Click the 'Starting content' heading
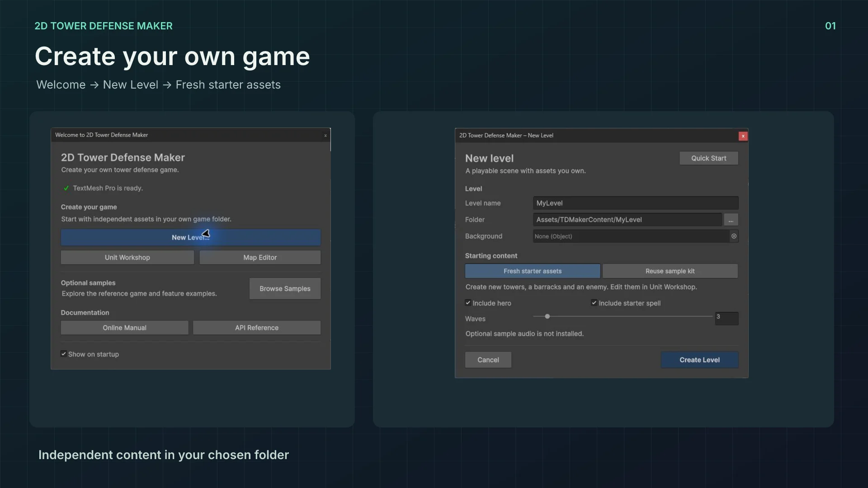 pos(491,256)
